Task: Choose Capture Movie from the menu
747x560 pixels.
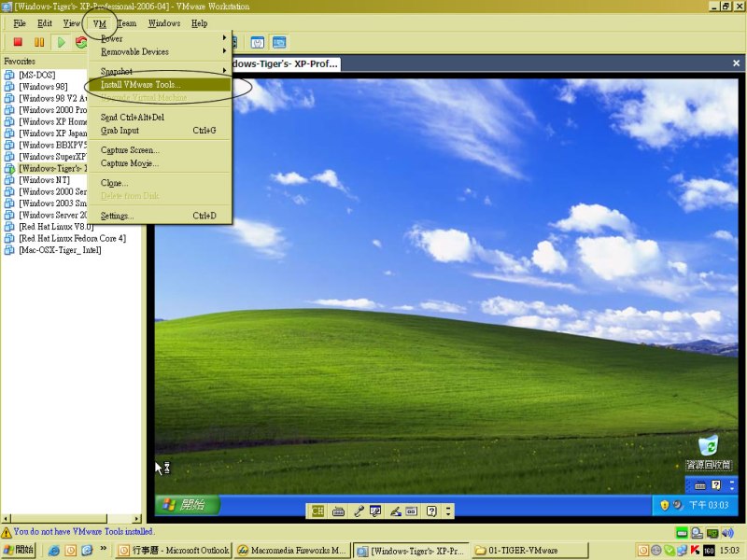Action: (160, 163)
